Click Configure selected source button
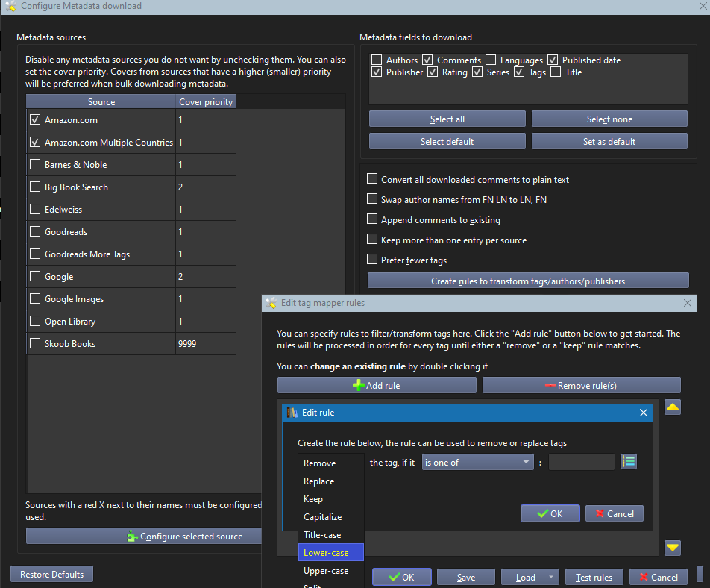 coord(144,536)
